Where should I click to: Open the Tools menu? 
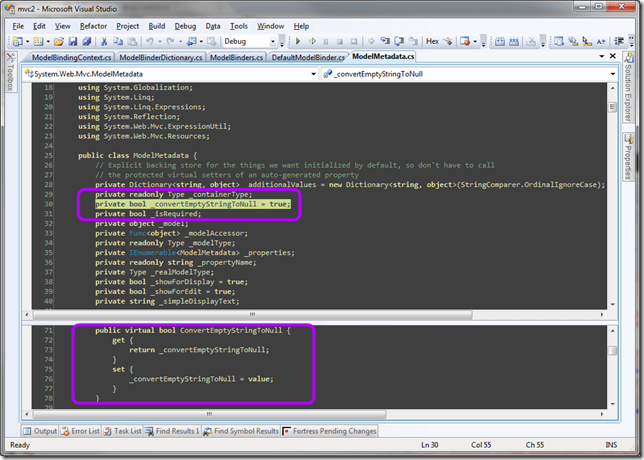pyautogui.click(x=239, y=26)
